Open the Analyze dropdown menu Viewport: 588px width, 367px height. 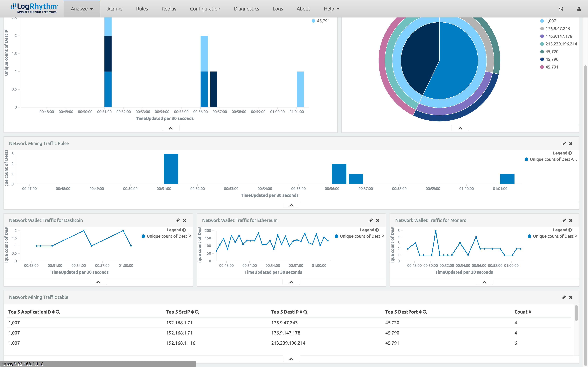[x=82, y=9]
